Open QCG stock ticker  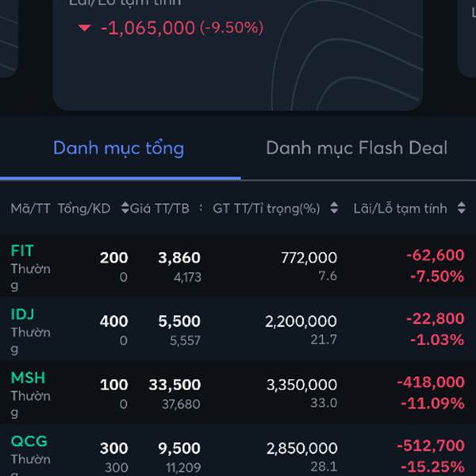[x=29, y=441]
